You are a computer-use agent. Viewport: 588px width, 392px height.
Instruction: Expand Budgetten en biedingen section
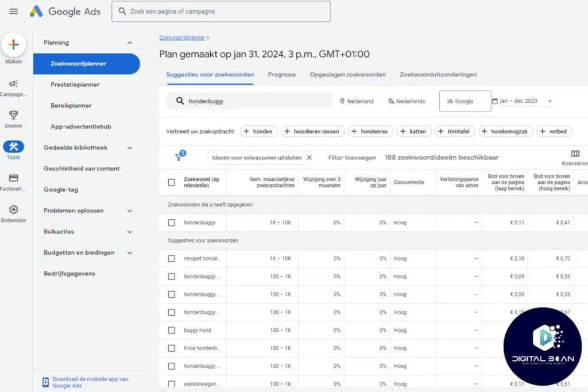tap(129, 253)
